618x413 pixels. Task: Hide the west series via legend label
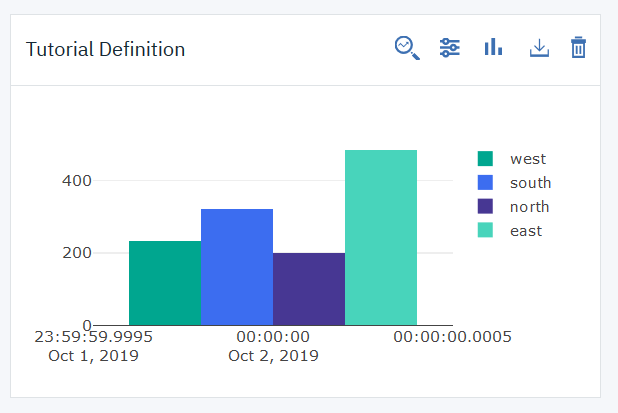click(527, 159)
